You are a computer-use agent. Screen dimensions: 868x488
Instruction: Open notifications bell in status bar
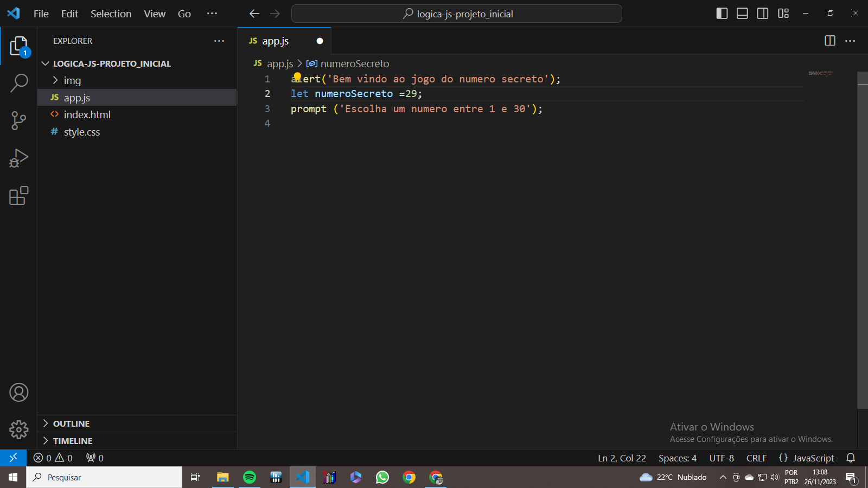(x=851, y=458)
